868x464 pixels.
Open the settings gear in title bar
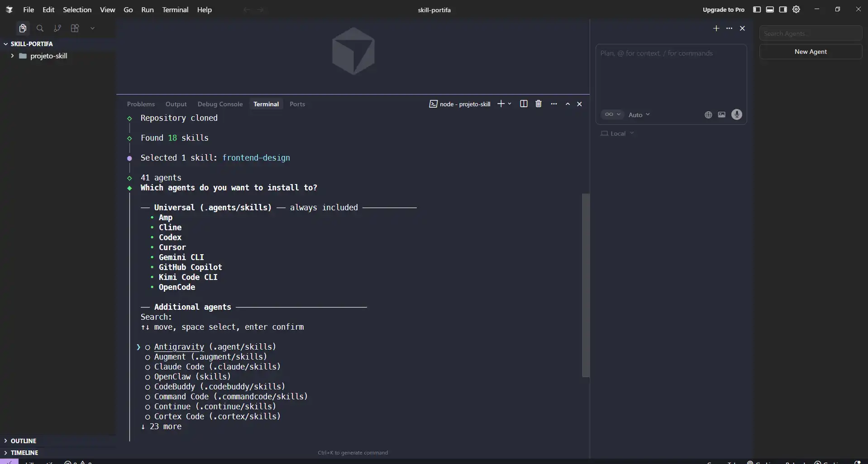click(796, 9)
